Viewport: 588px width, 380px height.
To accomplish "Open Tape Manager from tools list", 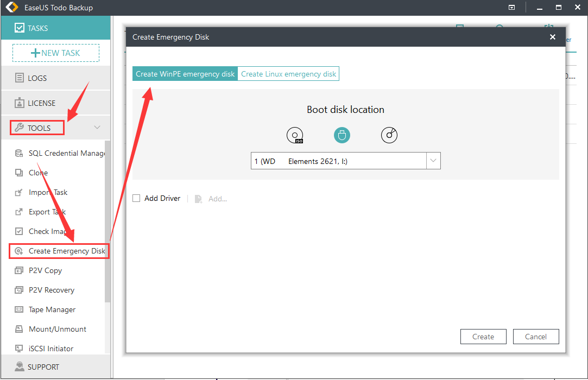I will [x=52, y=309].
